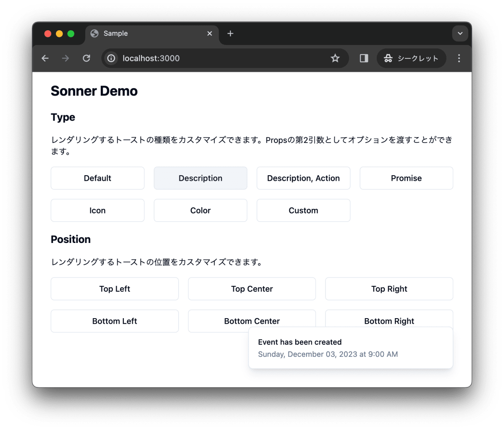Set toast position to Bottom Left
This screenshot has height=430, width=504.
coord(115,321)
